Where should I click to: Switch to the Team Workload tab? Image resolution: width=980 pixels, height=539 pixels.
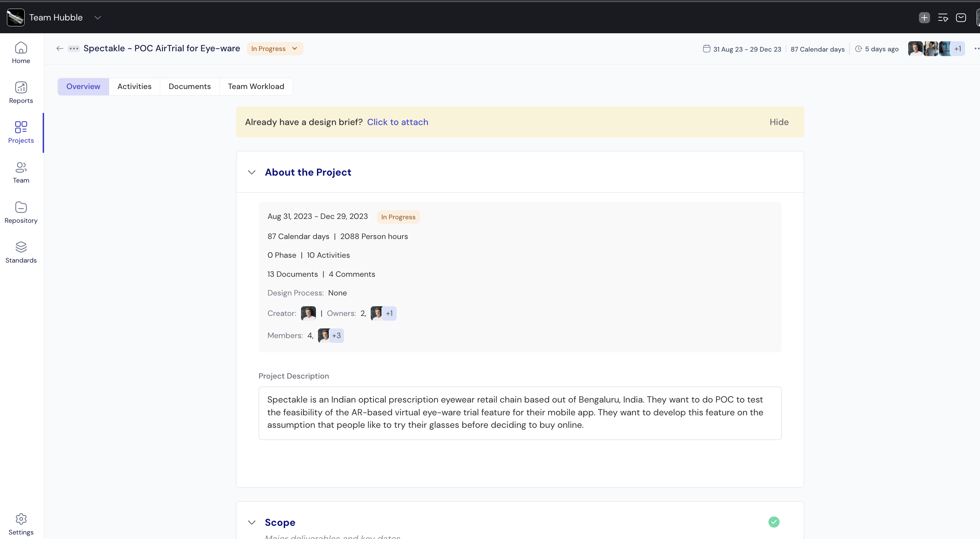[256, 86]
